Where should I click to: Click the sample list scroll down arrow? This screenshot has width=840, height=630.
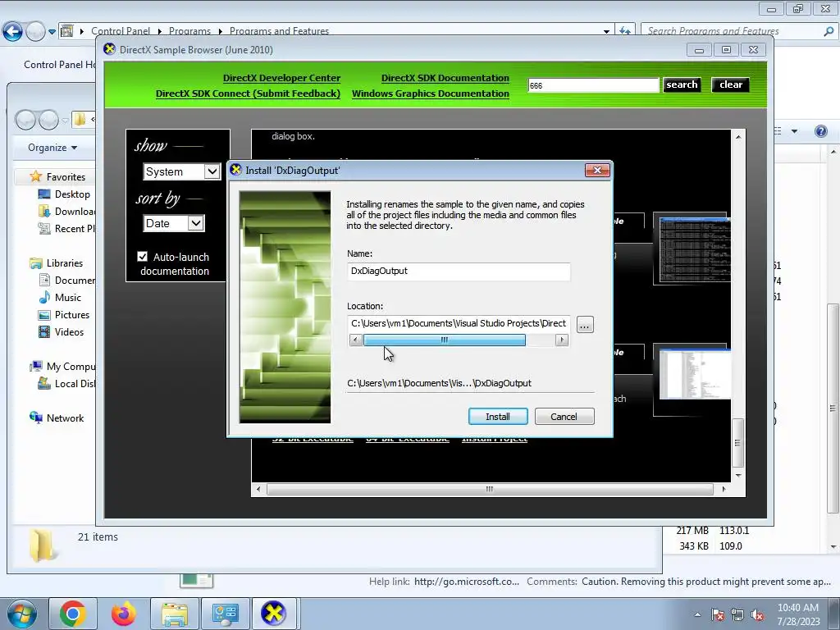[x=738, y=476]
